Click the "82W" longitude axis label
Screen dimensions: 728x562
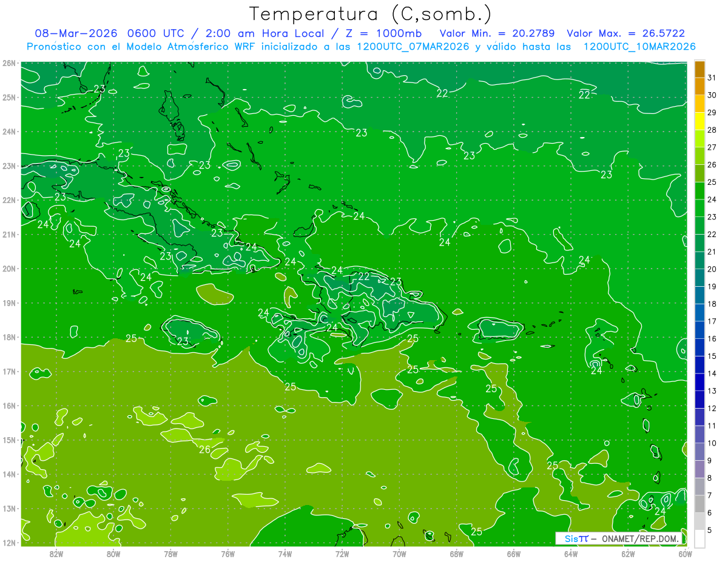[x=56, y=554]
